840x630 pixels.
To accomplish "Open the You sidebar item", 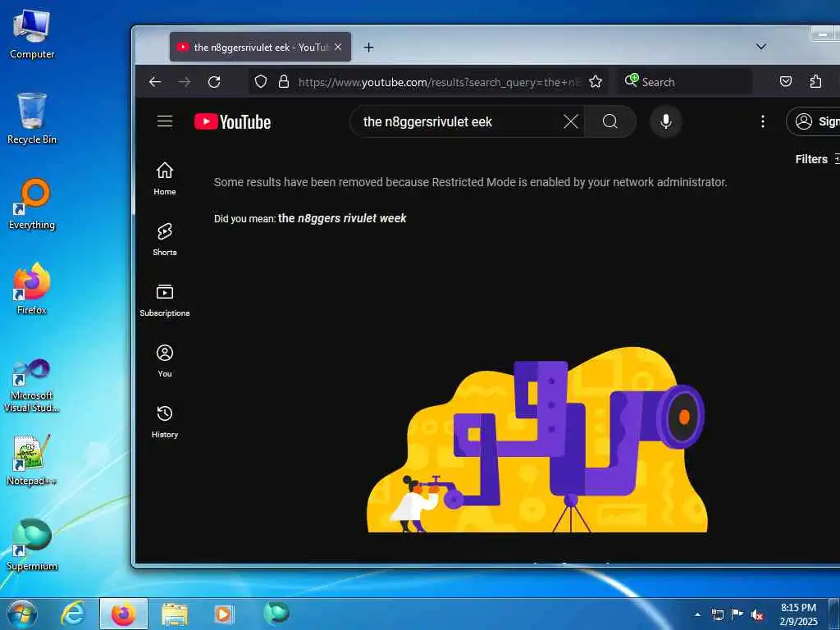I will click(x=164, y=361).
